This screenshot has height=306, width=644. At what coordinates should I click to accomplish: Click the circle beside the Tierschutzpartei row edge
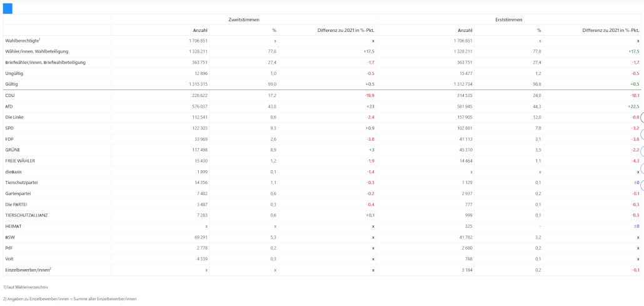click(642, 182)
